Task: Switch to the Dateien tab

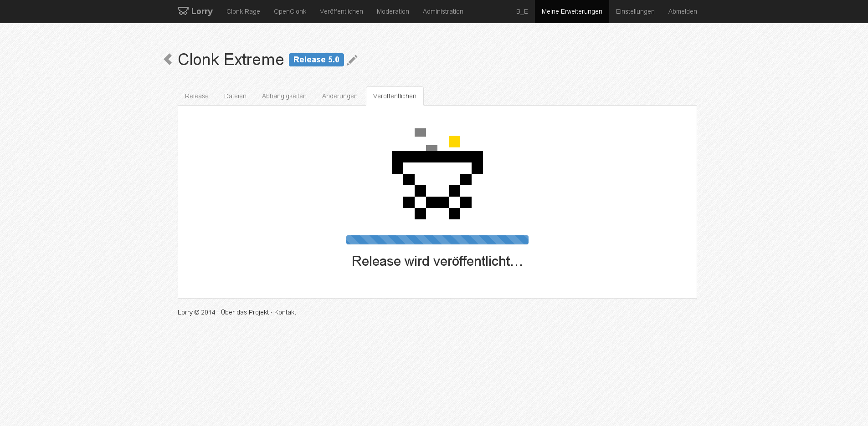Action: click(235, 96)
